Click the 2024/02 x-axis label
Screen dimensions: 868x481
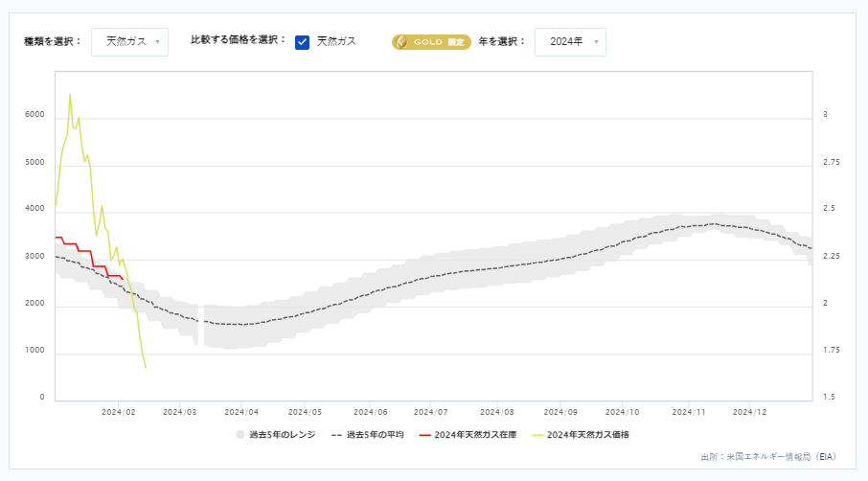coord(119,412)
